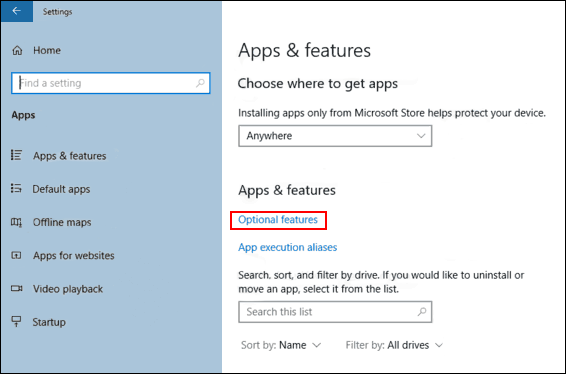Image resolution: width=566 pixels, height=374 pixels.
Task: Click the Startup monitor icon
Action: (x=16, y=321)
